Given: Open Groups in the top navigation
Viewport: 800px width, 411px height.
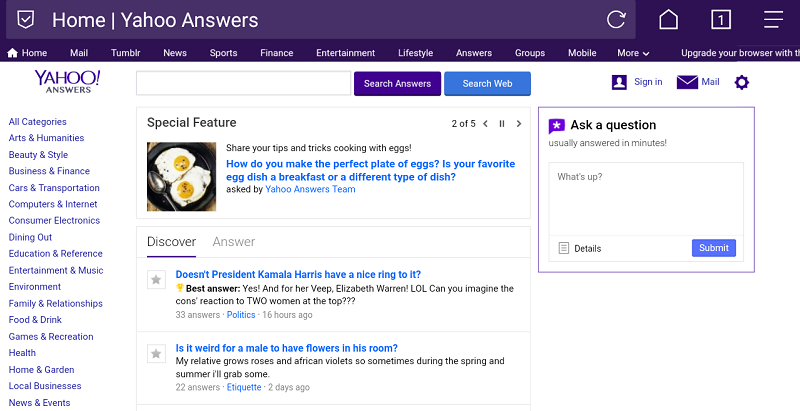Looking at the screenshot, I should click(x=530, y=53).
